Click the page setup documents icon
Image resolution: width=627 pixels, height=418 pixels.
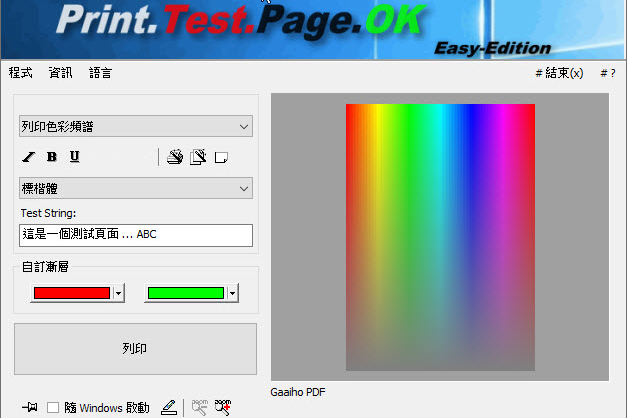coord(198,157)
